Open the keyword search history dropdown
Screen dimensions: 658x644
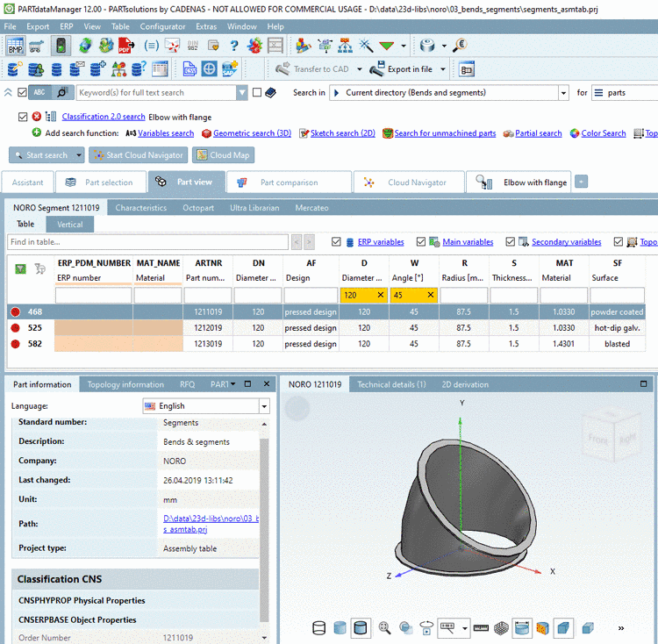(242, 93)
